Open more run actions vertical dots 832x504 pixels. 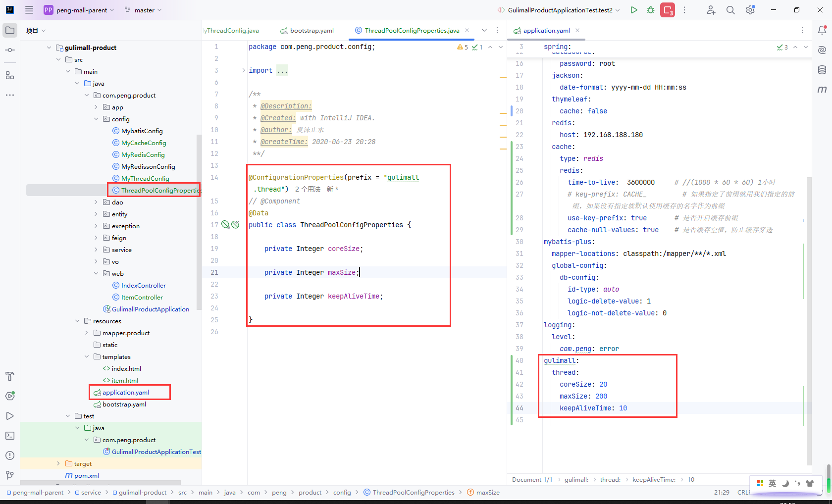click(x=684, y=10)
